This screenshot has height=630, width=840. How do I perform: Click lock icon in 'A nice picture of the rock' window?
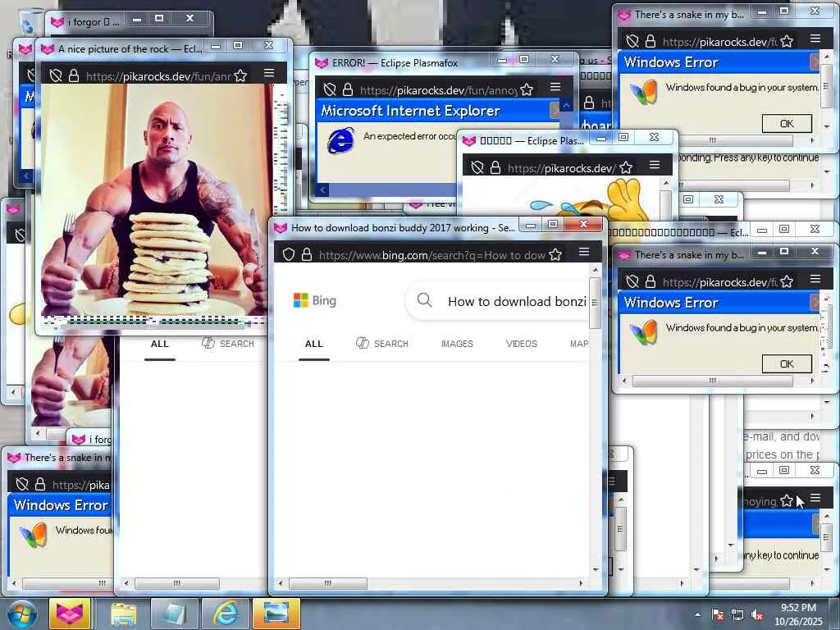coord(74,76)
